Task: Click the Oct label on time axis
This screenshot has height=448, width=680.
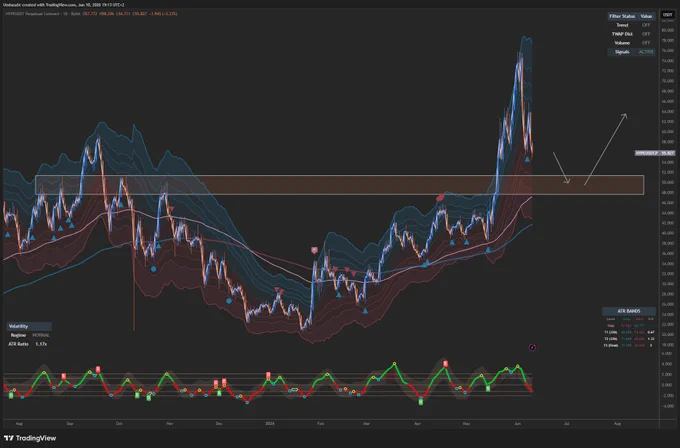Action: click(120, 424)
